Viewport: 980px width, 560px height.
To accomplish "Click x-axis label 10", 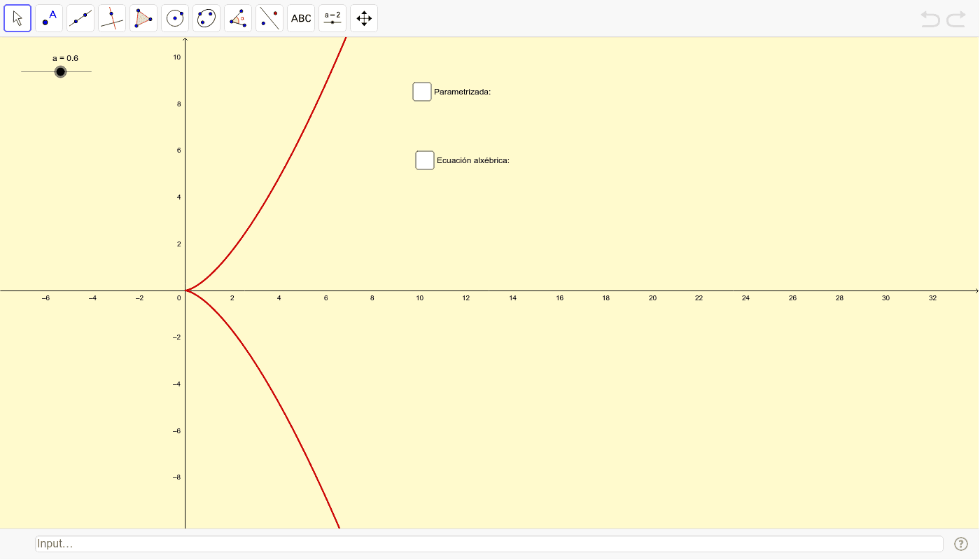I will coord(419,298).
